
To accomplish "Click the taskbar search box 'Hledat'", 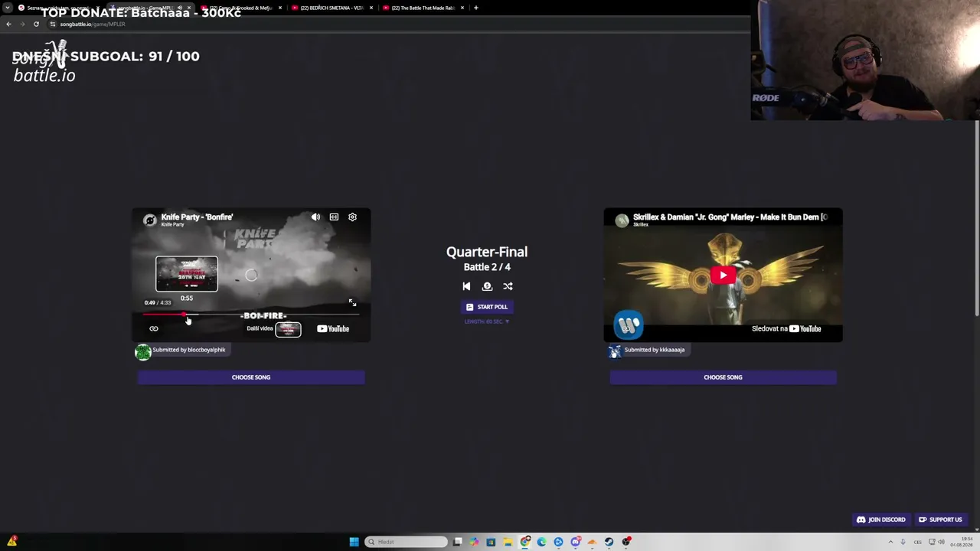I will tap(407, 542).
